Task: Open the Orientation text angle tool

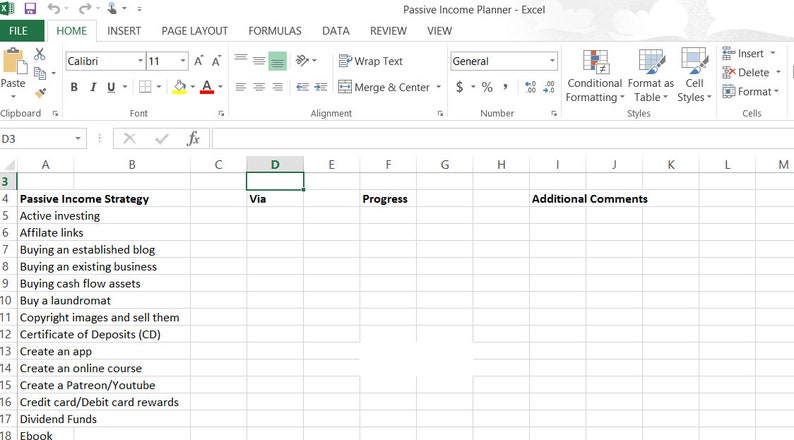Action: click(x=302, y=61)
